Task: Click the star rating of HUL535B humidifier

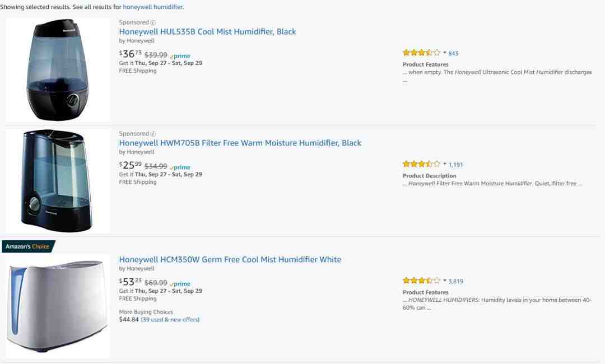Action: (x=421, y=53)
